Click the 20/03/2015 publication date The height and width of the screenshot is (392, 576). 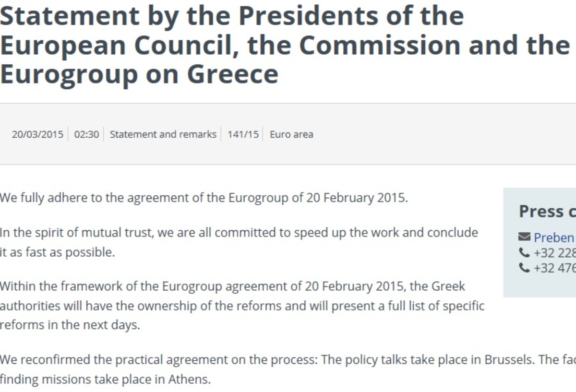coord(37,134)
